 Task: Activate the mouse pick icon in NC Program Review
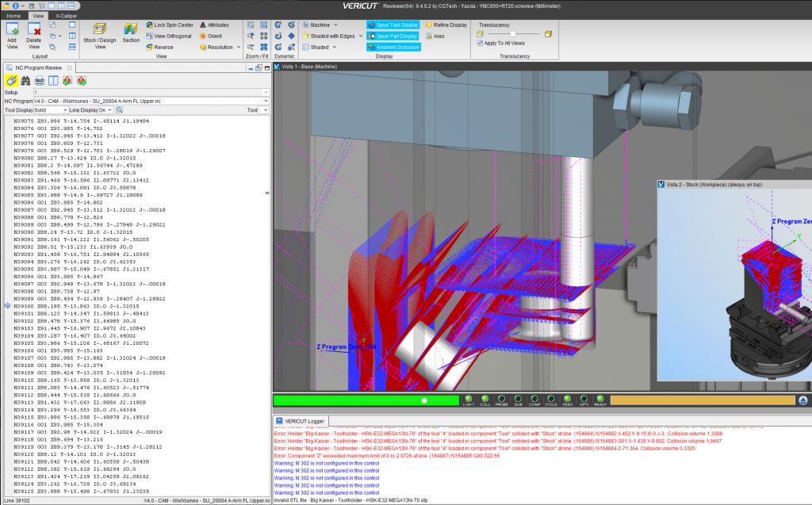(11, 81)
